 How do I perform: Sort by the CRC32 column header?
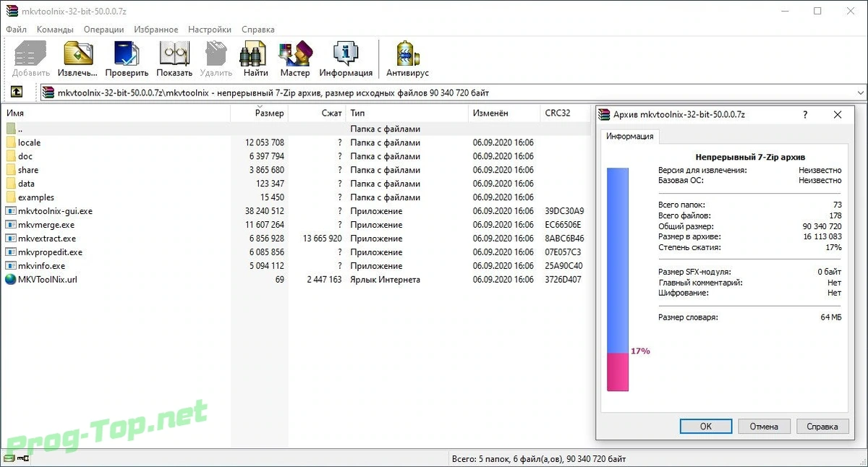point(566,113)
